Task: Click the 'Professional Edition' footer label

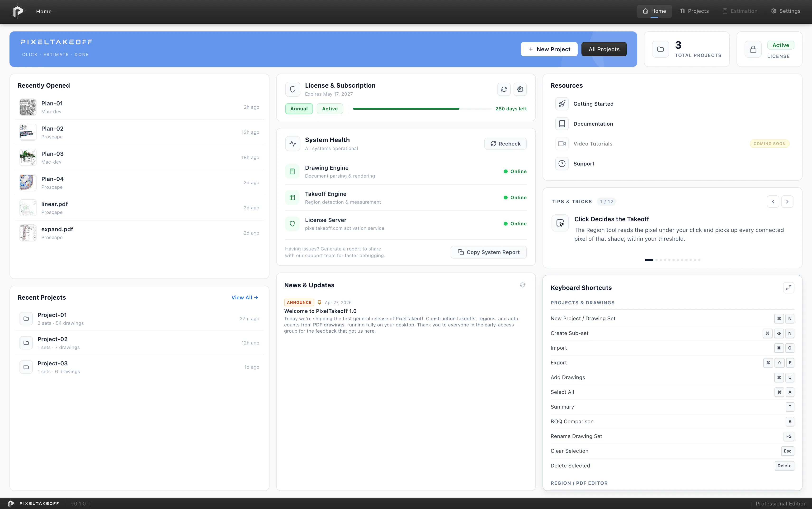Action: 781,504
